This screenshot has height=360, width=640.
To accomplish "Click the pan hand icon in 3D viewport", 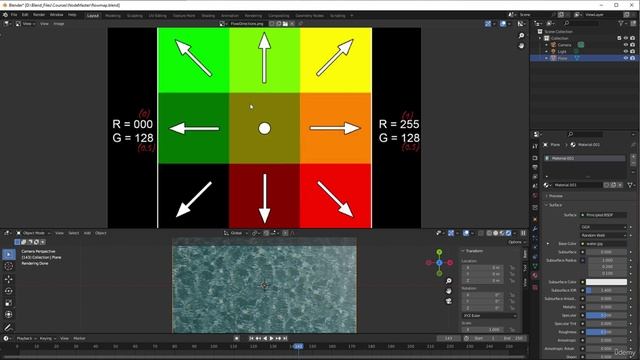I will coord(449,291).
